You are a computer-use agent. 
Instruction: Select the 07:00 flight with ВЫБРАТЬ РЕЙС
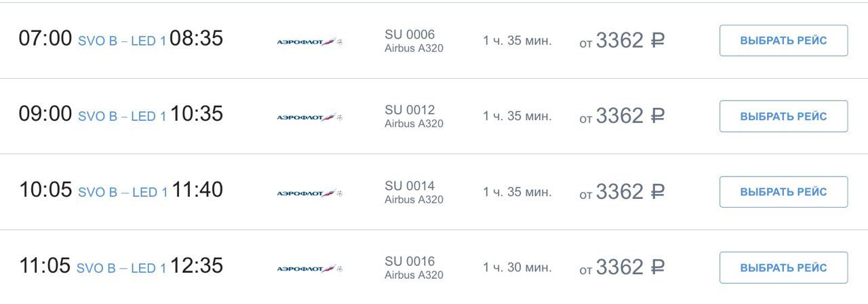point(783,41)
